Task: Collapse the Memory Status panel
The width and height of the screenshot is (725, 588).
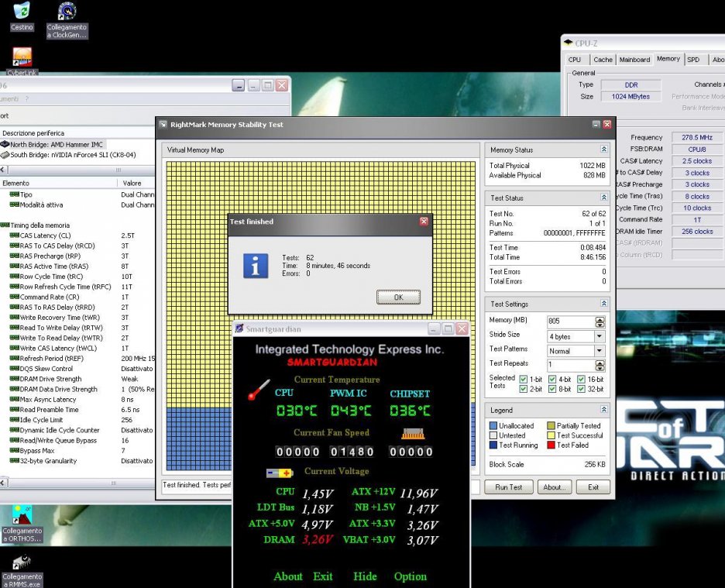Action: tap(604, 149)
